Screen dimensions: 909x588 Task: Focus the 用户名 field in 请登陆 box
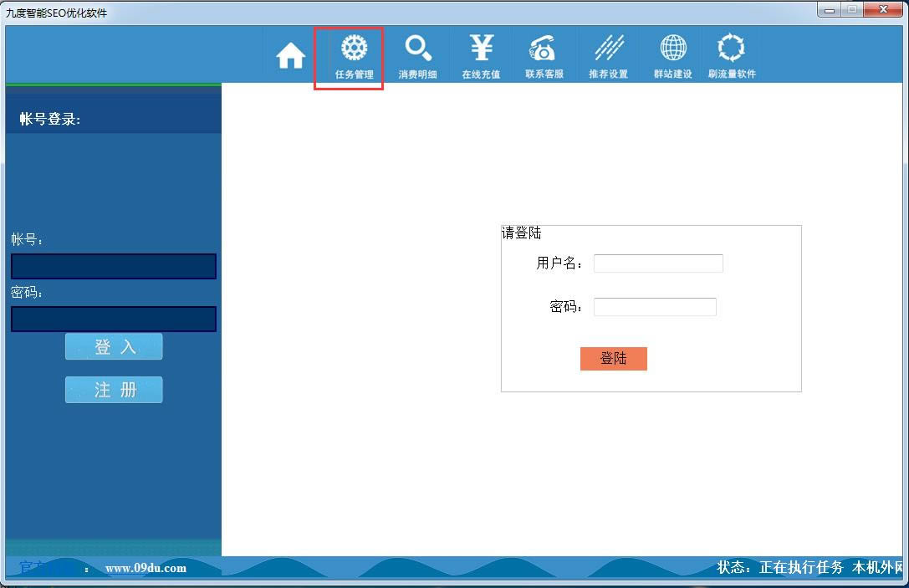(658, 263)
